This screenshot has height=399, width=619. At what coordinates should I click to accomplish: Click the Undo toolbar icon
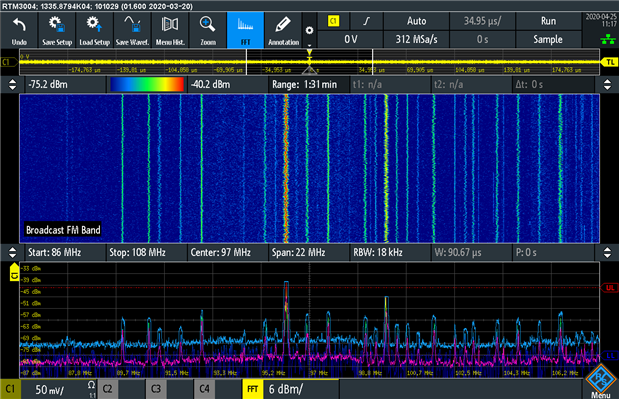(19, 30)
